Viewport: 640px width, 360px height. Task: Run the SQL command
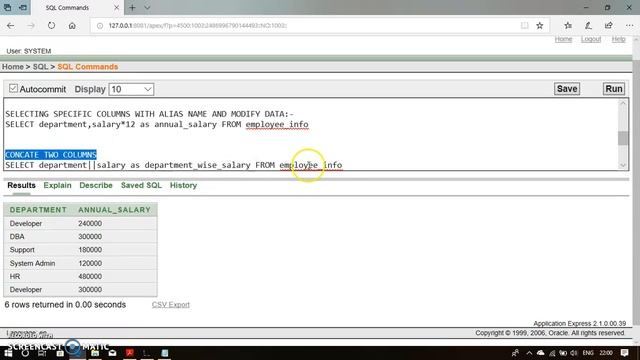click(x=614, y=89)
